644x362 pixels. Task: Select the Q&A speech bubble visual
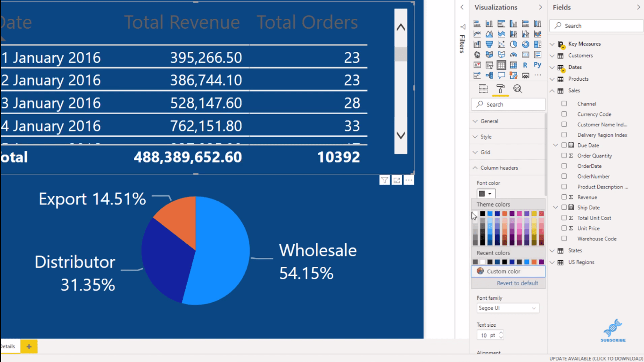click(501, 75)
